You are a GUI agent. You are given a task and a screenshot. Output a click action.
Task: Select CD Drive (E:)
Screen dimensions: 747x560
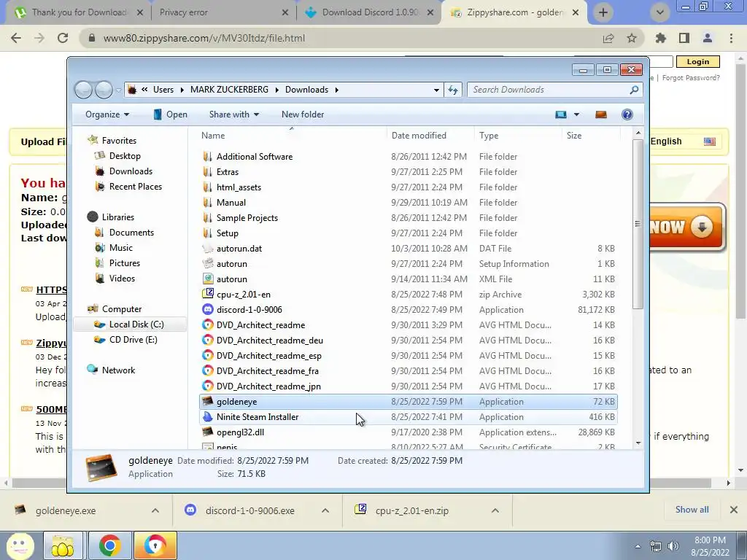click(x=133, y=340)
